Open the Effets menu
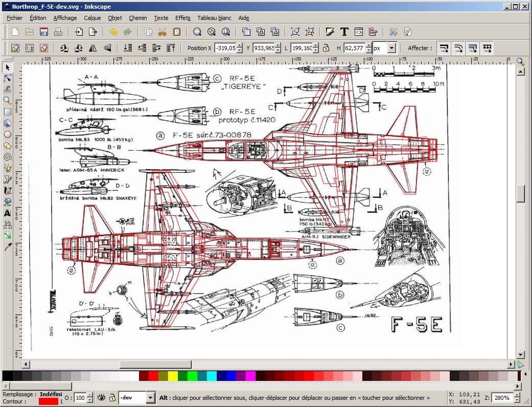Screen dimensions: 532x407 tap(182, 18)
